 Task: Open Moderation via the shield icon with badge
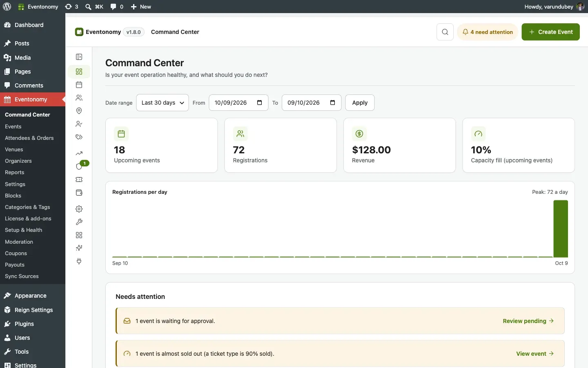(x=79, y=166)
